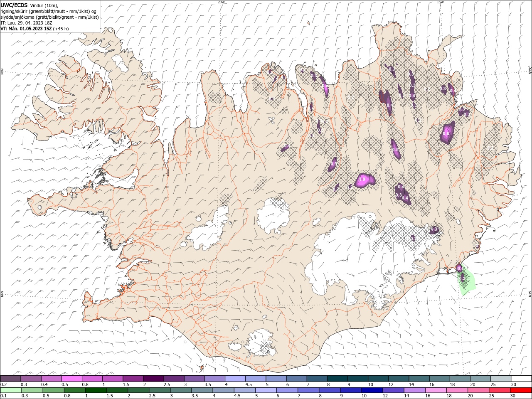Select the pink swatch labeled 20 in bottom row

478,390
